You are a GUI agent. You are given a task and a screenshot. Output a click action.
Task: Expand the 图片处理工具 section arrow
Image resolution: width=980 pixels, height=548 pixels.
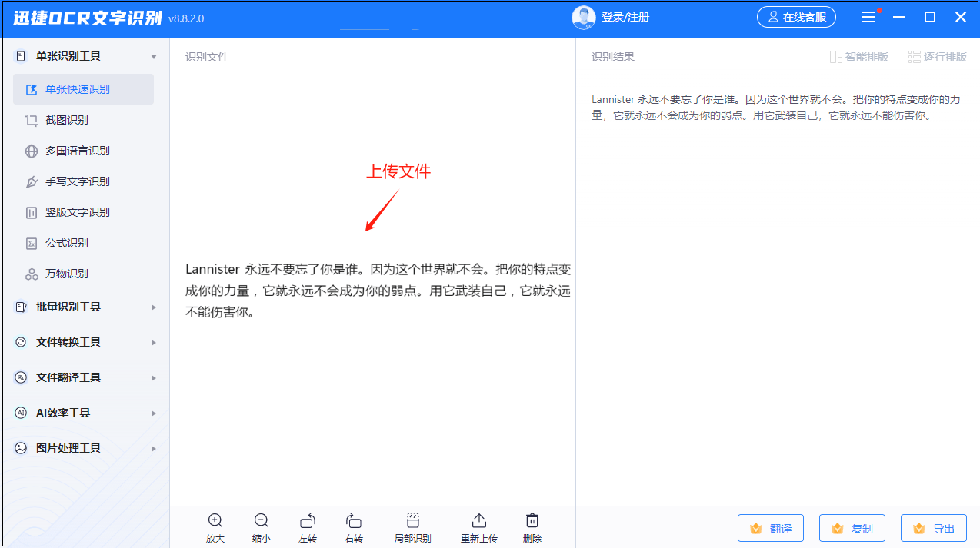(154, 449)
